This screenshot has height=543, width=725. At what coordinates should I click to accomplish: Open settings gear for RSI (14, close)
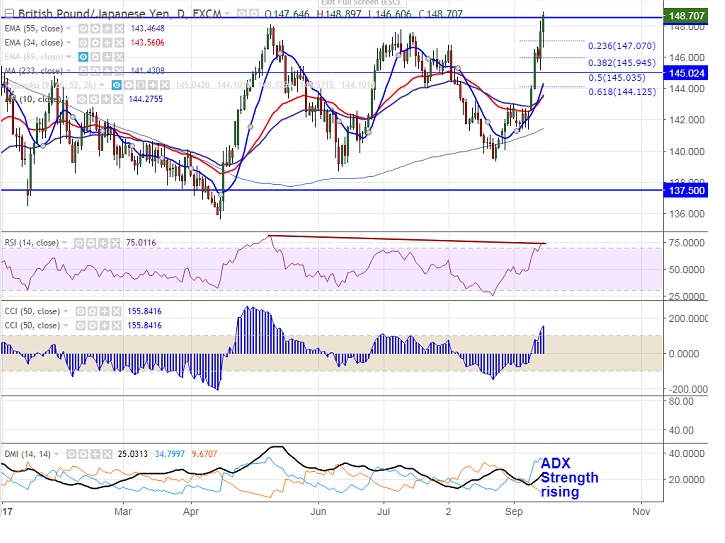(91, 243)
